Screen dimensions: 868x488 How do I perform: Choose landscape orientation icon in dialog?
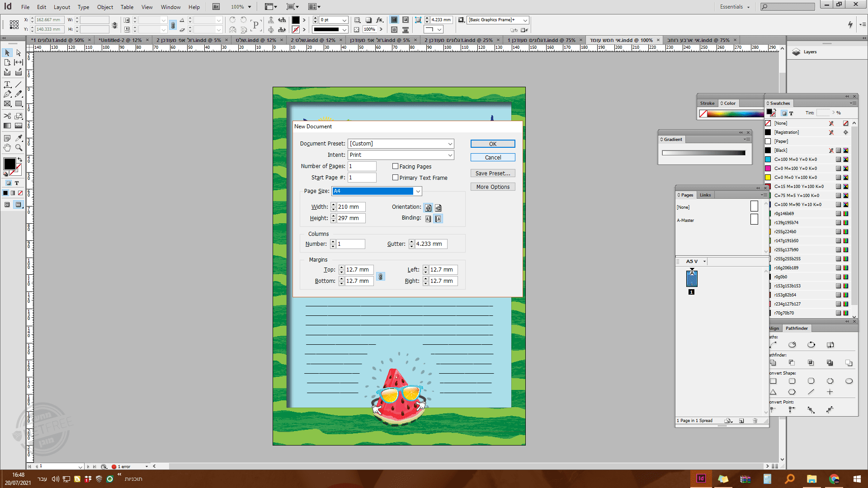(438, 208)
